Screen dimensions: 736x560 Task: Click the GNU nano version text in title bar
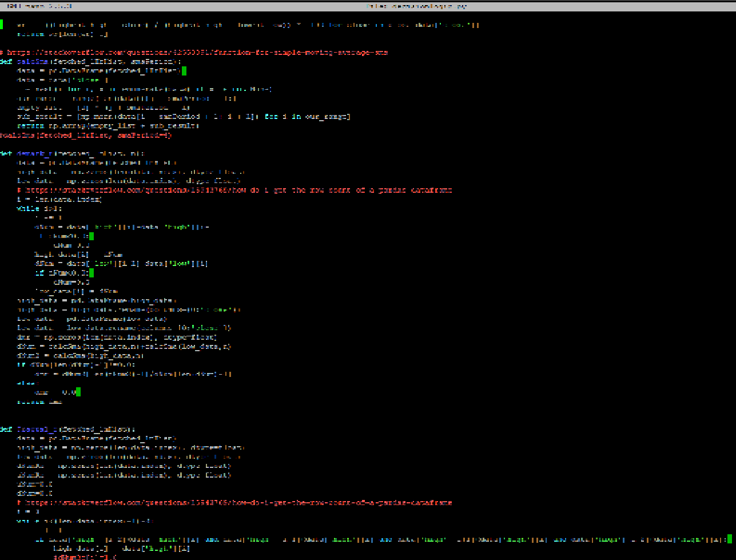click(39, 6)
